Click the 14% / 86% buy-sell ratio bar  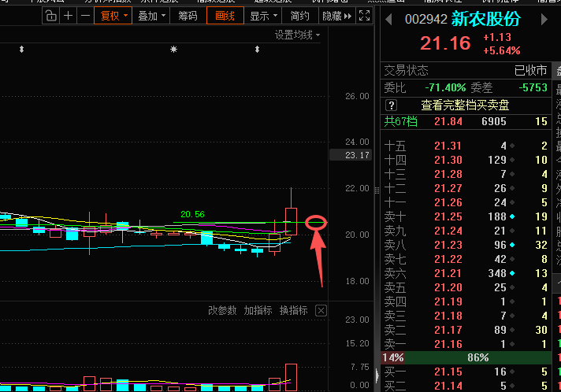pos(466,357)
